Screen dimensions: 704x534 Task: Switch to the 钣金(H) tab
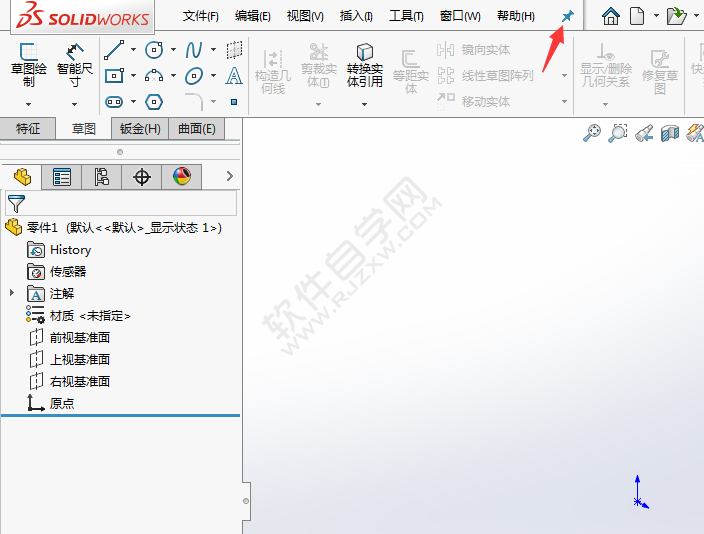point(140,129)
